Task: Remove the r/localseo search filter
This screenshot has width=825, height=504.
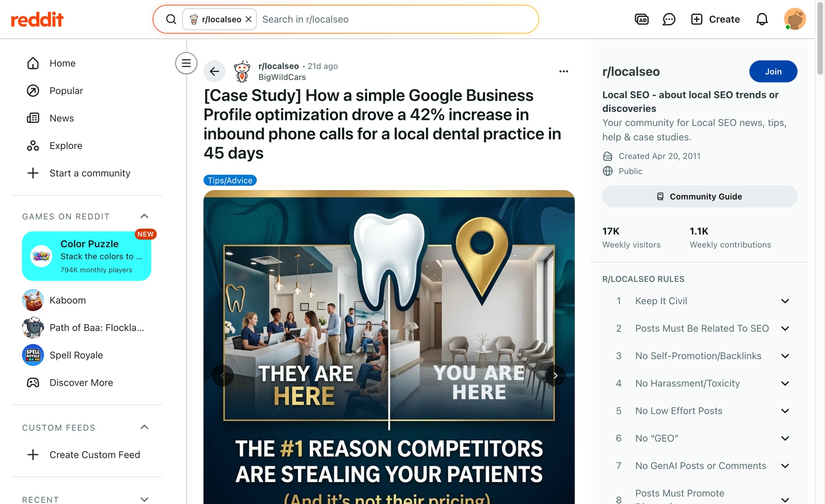Action: (248, 19)
